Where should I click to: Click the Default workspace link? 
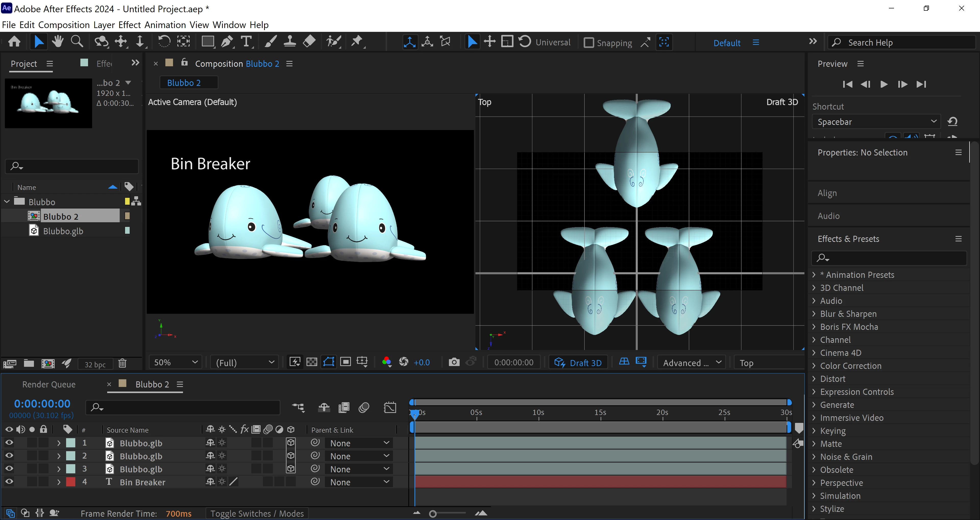[x=727, y=43]
